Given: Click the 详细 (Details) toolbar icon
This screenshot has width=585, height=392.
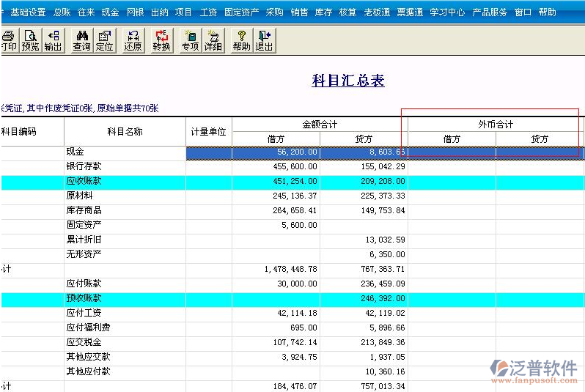Looking at the screenshot, I should 213,40.
